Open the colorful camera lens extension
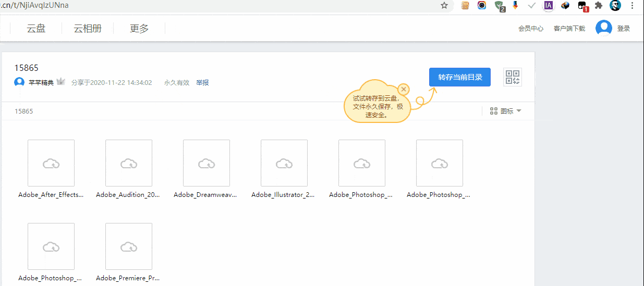The height and width of the screenshot is (286, 644). coord(482,5)
